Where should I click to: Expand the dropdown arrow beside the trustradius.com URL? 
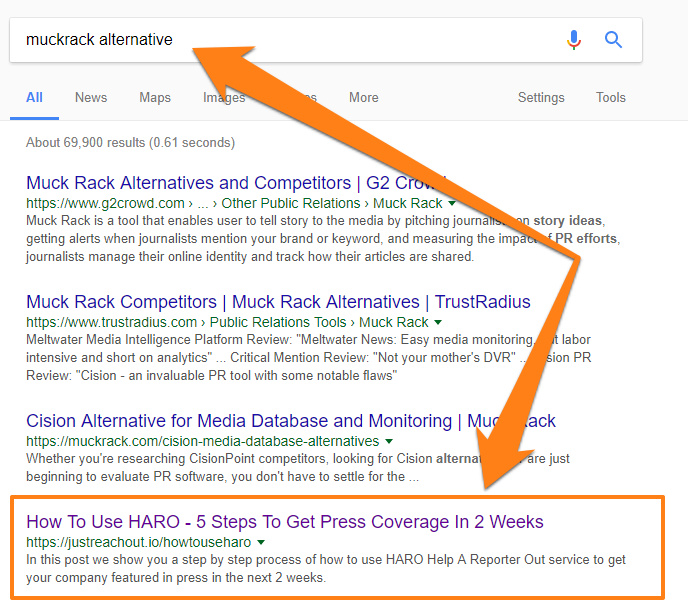click(x=438, y=322)
